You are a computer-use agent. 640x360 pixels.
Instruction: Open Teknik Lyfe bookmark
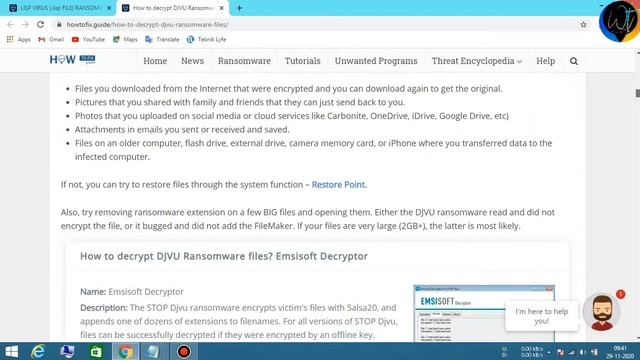point(206,39)
